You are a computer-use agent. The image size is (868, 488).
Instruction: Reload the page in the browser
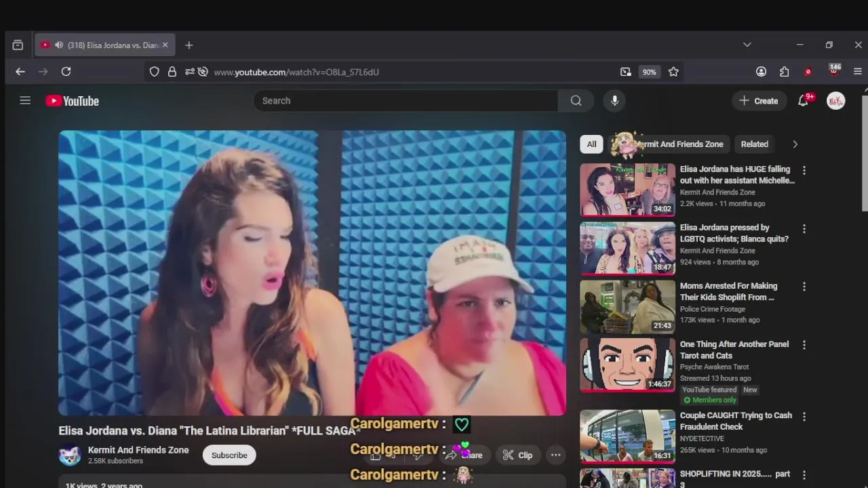(x=66, y=71)
